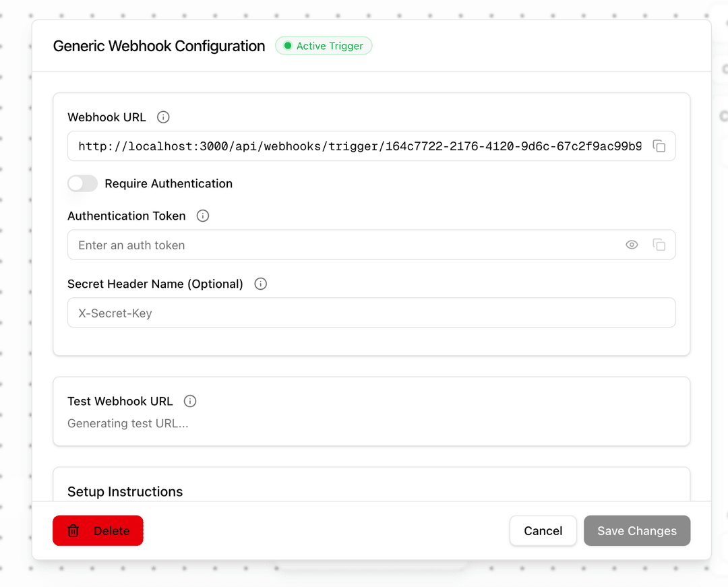Click the Require Authentication label text

coord(169,184)
